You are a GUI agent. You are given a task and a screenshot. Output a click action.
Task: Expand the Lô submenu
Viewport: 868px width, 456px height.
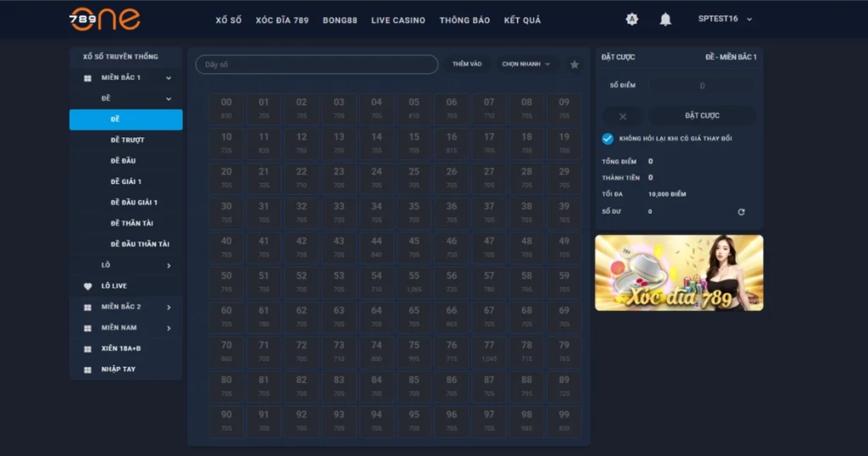(169, 265)
